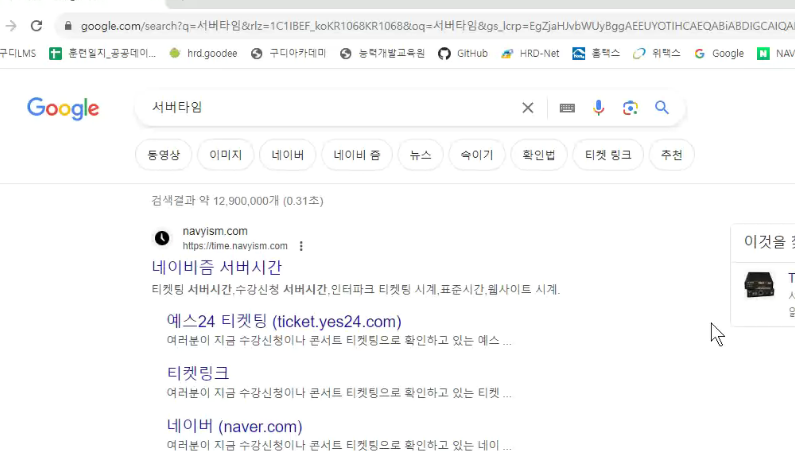
Task: Click the search box containing 서버타임
Action: (x=330, y=107)
